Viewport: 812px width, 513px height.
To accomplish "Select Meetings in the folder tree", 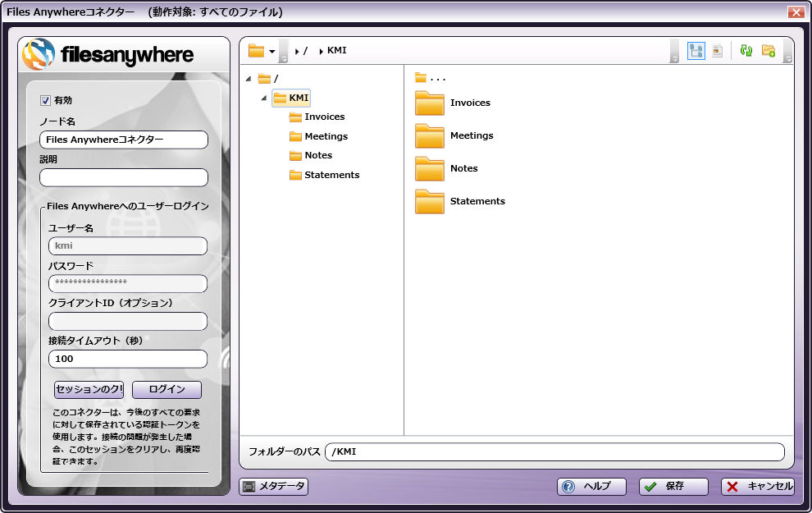I will (318, 136).
